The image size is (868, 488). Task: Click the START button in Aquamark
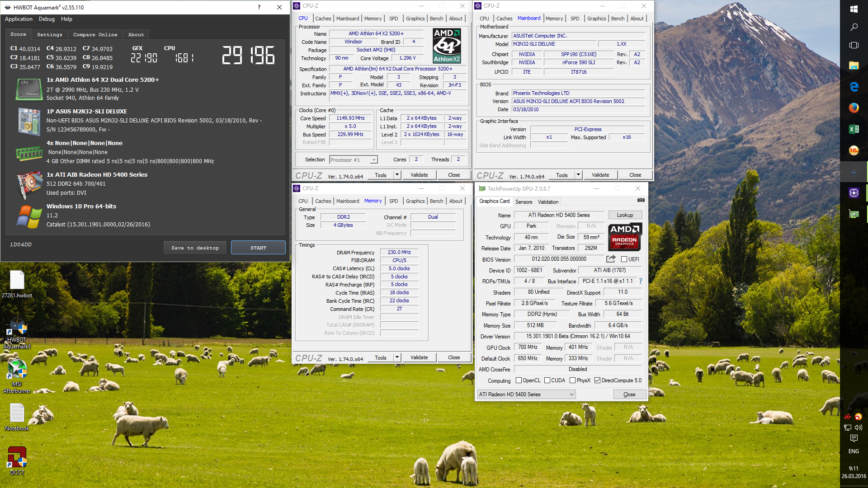point(258,248)
